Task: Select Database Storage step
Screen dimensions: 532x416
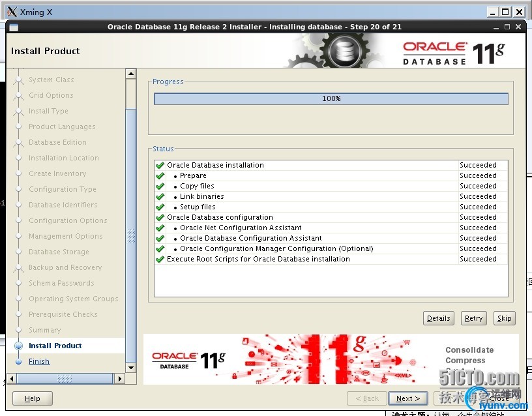Action: (59, 252)
